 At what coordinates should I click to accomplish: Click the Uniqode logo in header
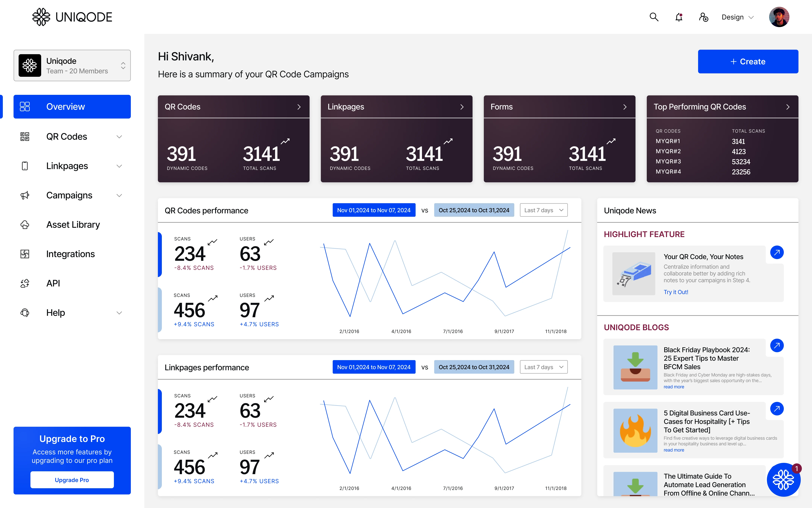tap(72, 17)
